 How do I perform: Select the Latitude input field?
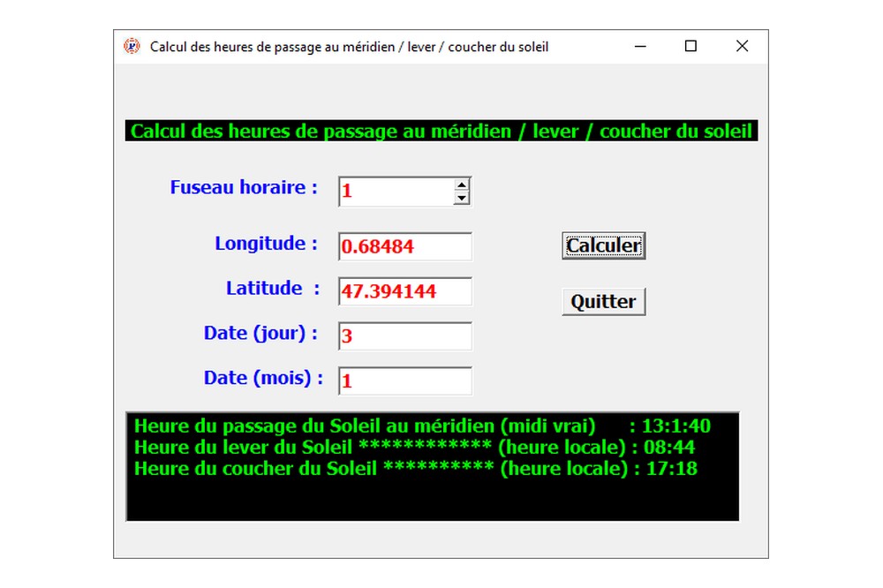[x=405, y=291]
